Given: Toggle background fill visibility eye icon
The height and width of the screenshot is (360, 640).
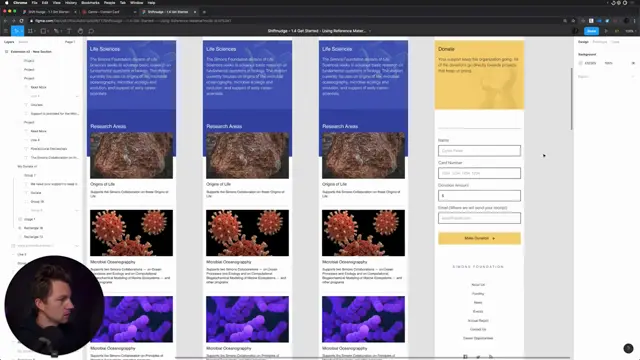Looking at the screenshot, I should tap(633, 63).
